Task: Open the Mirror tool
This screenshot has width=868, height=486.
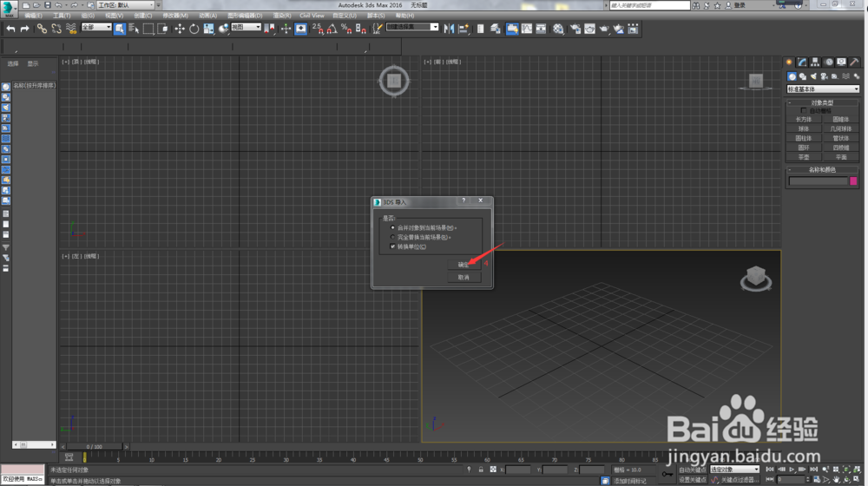Action: [x=449, y=29]
